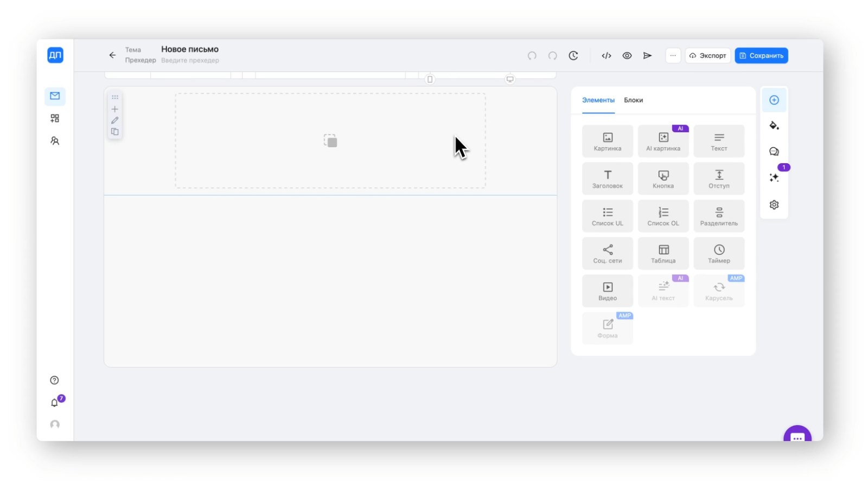Open the help question-mark icon

coord(54,380)
